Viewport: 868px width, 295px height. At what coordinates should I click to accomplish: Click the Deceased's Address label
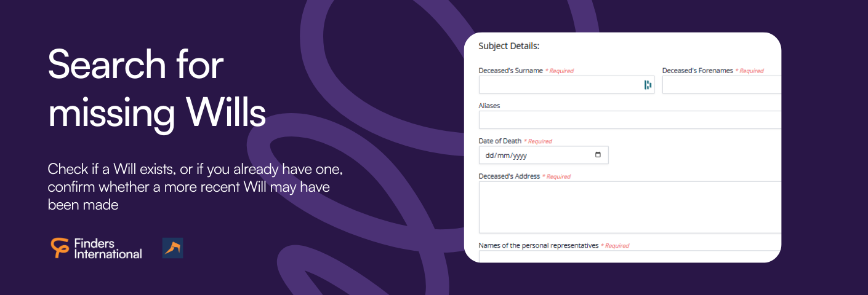tap(509, 176)
